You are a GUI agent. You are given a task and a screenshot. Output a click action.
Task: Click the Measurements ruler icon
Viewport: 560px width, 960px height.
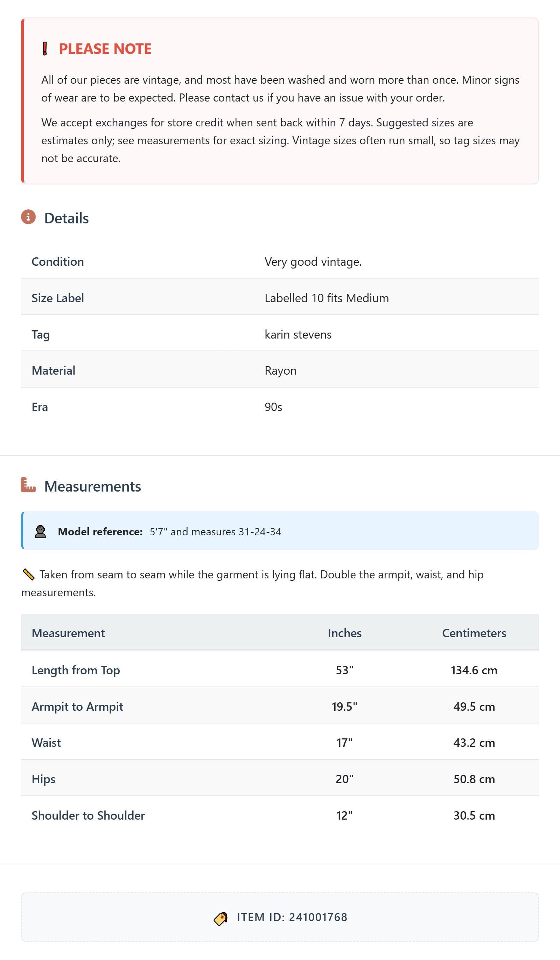[28, 485]
